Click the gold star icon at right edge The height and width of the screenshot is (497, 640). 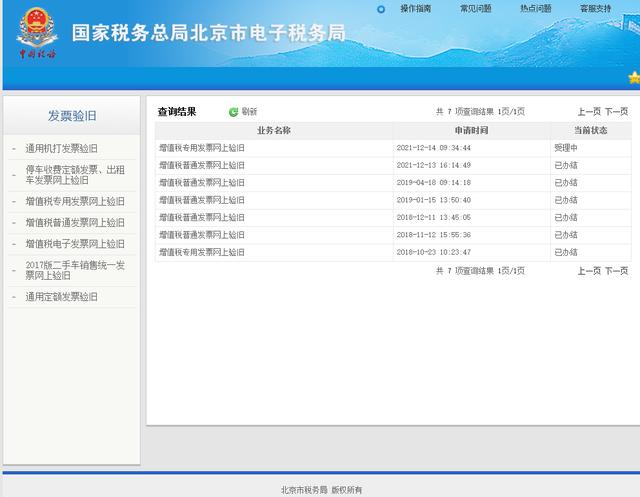coord(633,77)
